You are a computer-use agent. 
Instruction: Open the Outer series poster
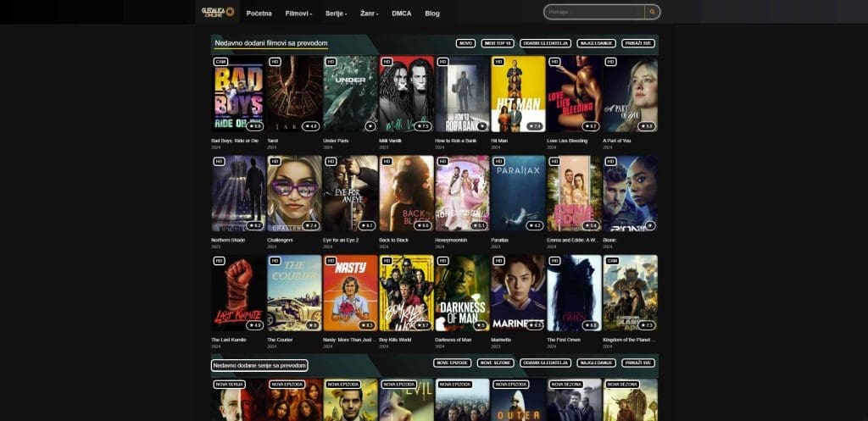click(x=518, y=400)
